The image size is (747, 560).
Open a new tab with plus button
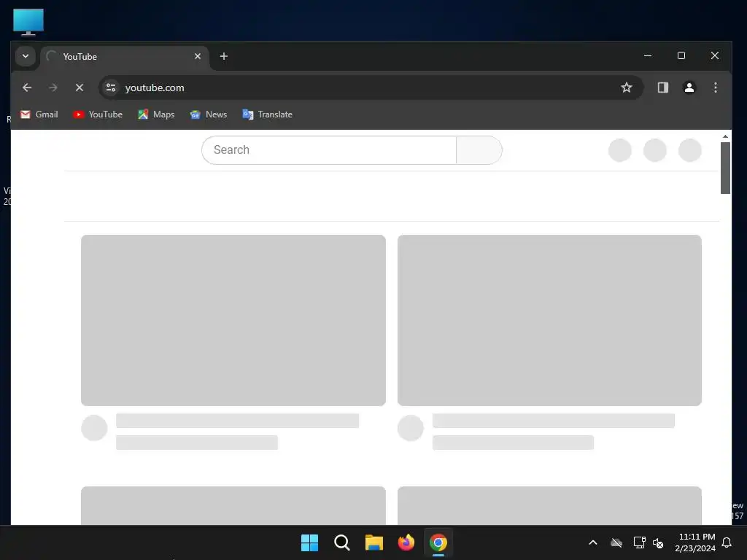224,56
